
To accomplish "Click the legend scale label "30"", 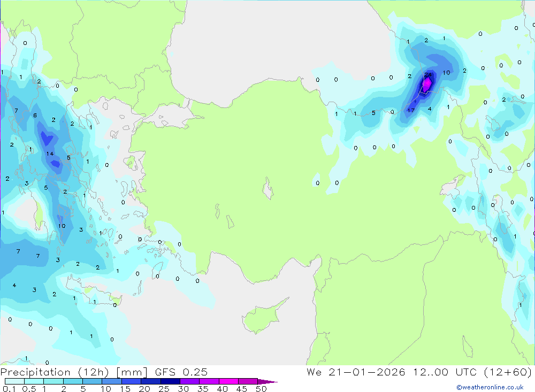I will [x=183, y=389].
